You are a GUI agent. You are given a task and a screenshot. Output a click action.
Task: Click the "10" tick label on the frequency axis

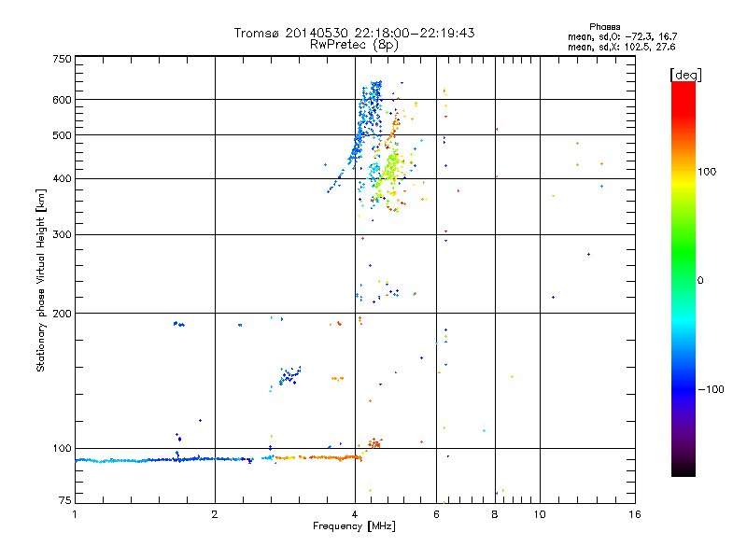point(540,514)
